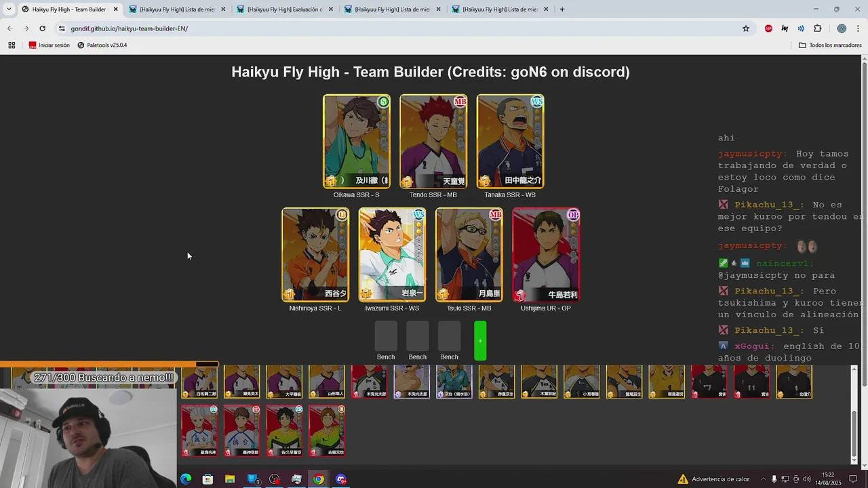Pick the 白布賢二郎 purple-jersey pool card
The image size is (868, 488).
[x=199, y=382]
